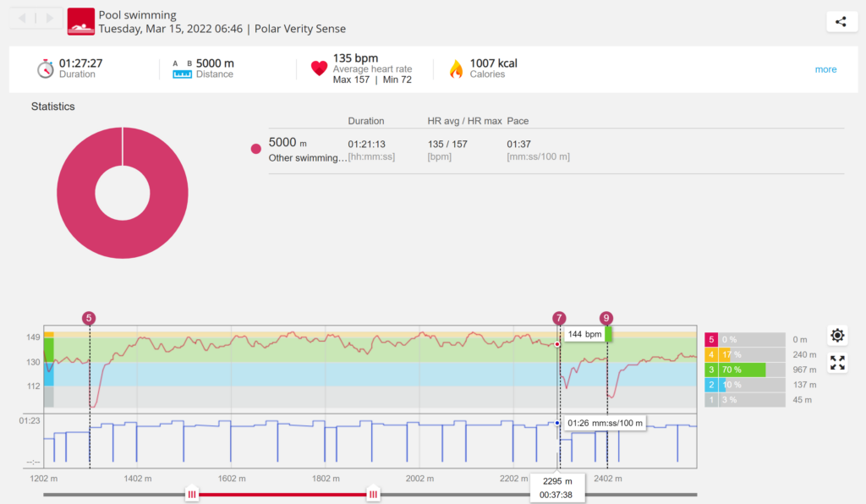Expand chart to fullscreen view
This screenshot has width=866, height=504.
coord(837,363)
